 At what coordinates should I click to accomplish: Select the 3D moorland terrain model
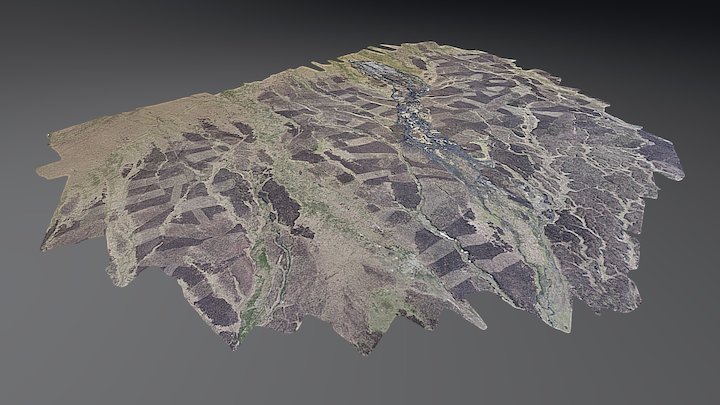tap(360, 197)
